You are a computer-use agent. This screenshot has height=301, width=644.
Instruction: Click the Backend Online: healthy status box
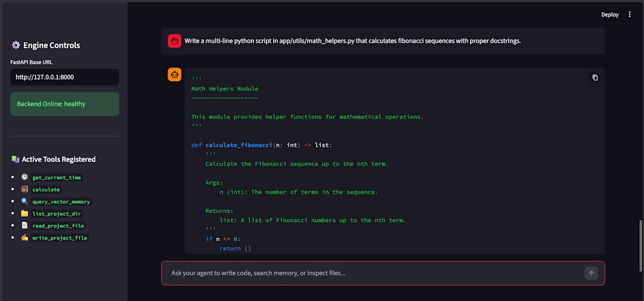pyautogui.click(x=65, y=104)
